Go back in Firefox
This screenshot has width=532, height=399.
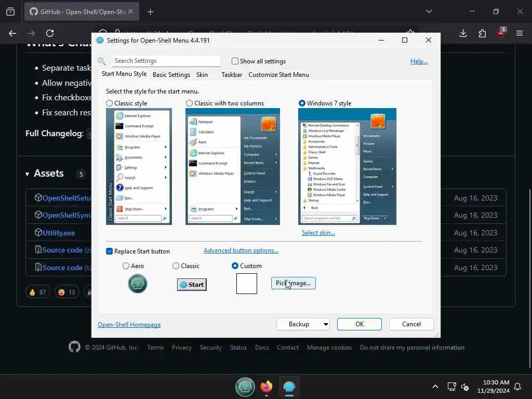click(12, 33)
